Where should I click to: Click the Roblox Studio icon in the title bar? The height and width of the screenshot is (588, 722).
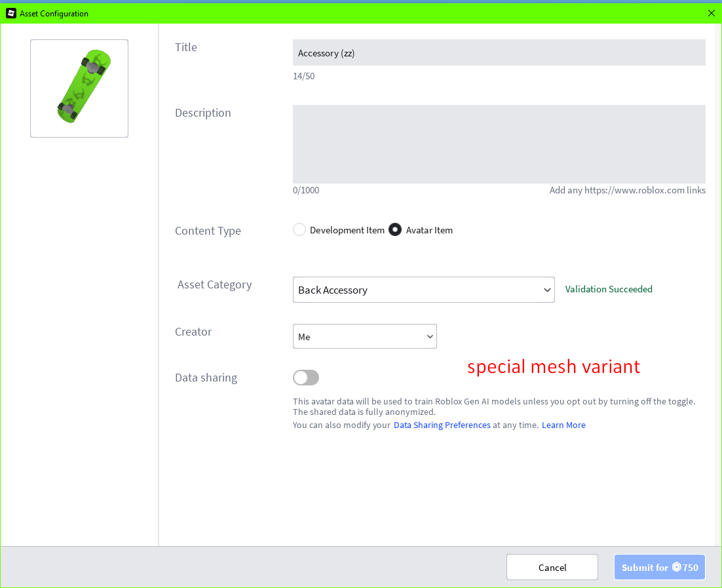10,13
